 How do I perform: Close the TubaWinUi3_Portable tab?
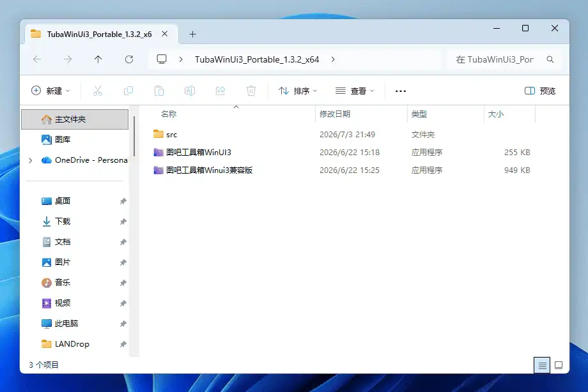(165, 34)
